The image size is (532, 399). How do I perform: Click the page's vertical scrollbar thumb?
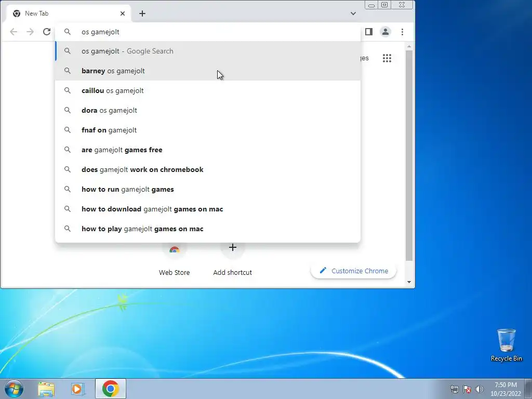[x=409, y=155]
